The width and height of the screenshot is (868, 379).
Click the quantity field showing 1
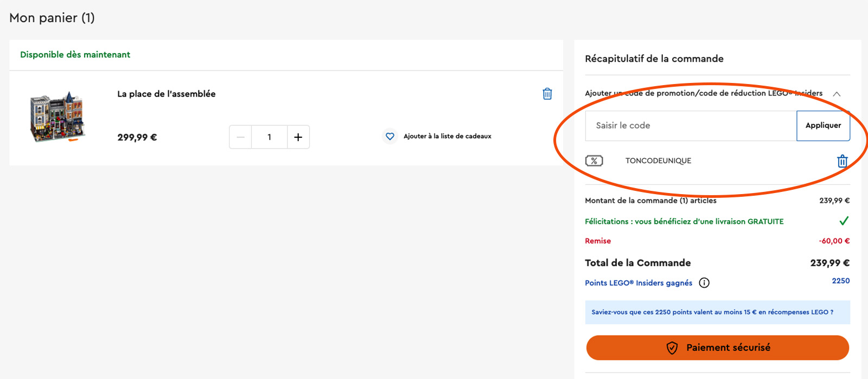click(x=269, y=137)
